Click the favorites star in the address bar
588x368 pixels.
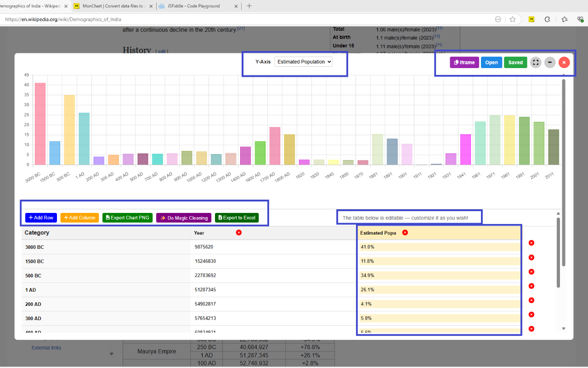(x=512, y=19)
